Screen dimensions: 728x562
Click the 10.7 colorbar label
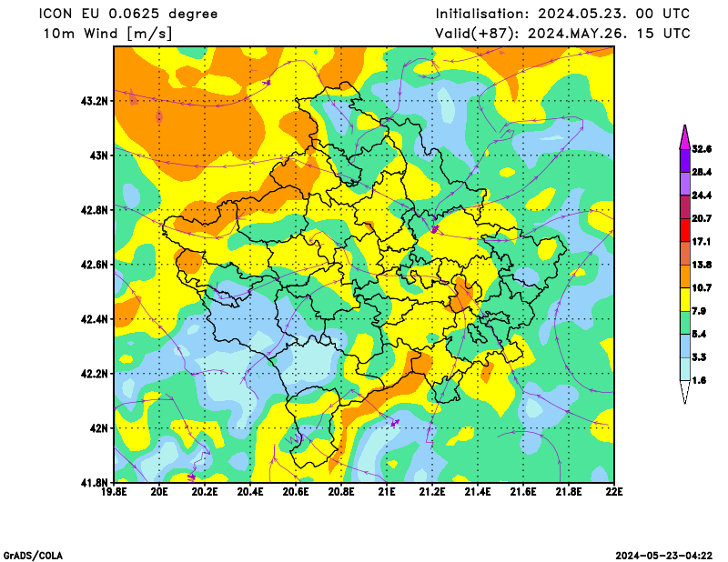[x=702, y=288]
